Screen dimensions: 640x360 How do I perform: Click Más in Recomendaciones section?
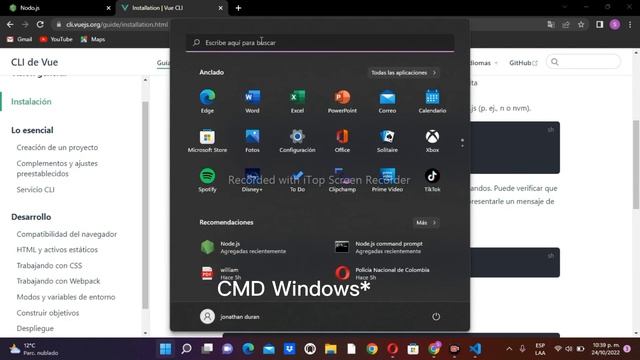426,222
